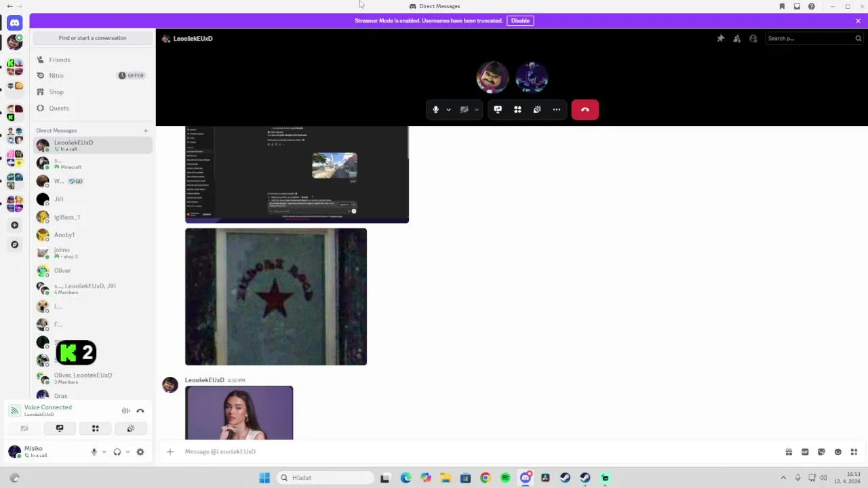Toggle camera in the voice panel

tap(24, 428)
